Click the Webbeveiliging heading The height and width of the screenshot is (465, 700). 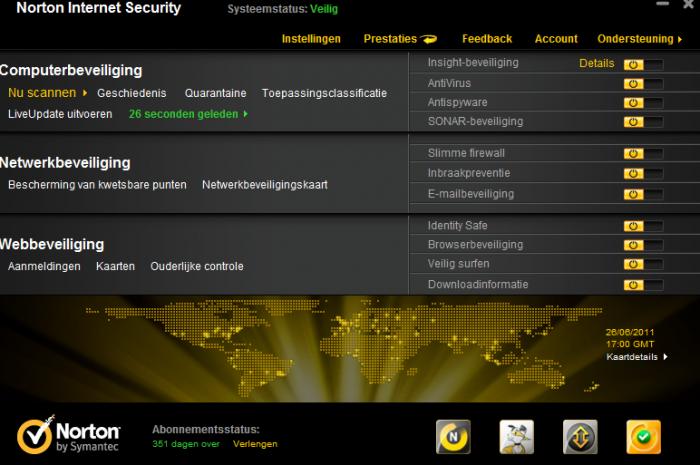click(52, 245)
